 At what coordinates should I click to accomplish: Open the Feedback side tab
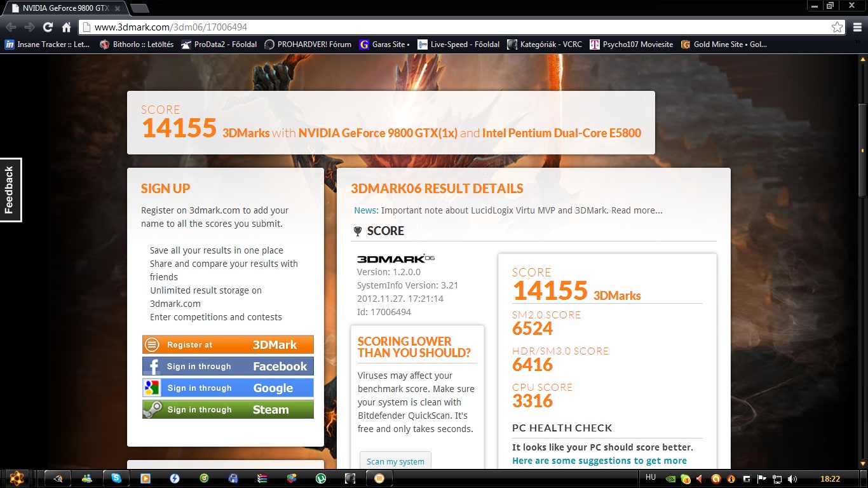coord(10,190)
